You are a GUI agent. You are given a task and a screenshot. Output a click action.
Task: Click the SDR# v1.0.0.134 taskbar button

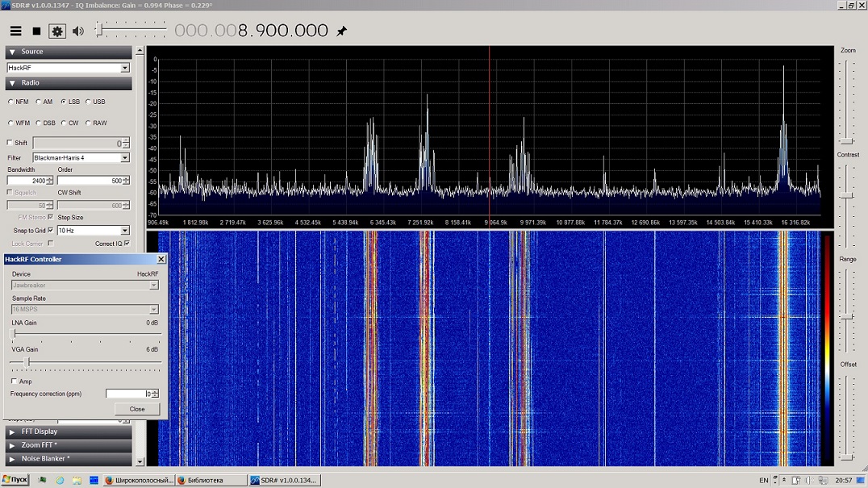[x=284, y=480]
